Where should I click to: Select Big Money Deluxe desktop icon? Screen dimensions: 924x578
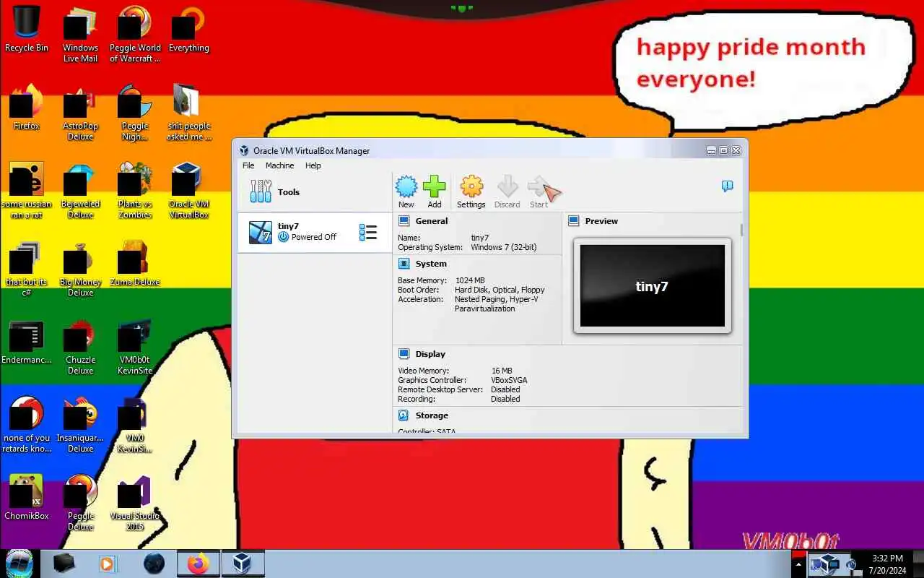click(80, 269)
